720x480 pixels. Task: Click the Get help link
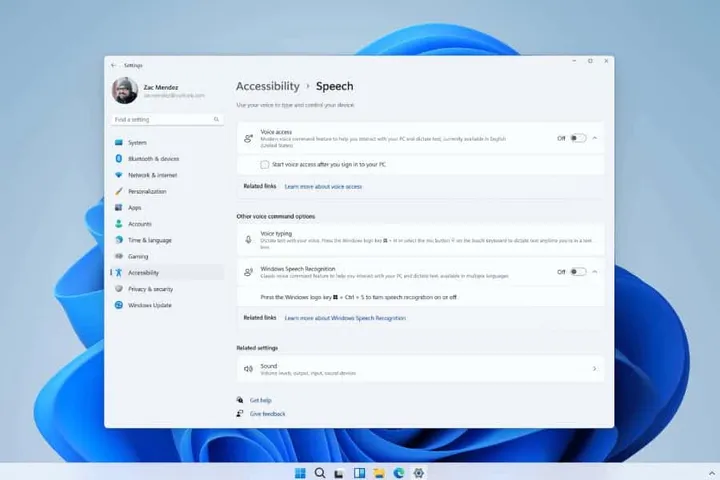[x=260, y=401]
